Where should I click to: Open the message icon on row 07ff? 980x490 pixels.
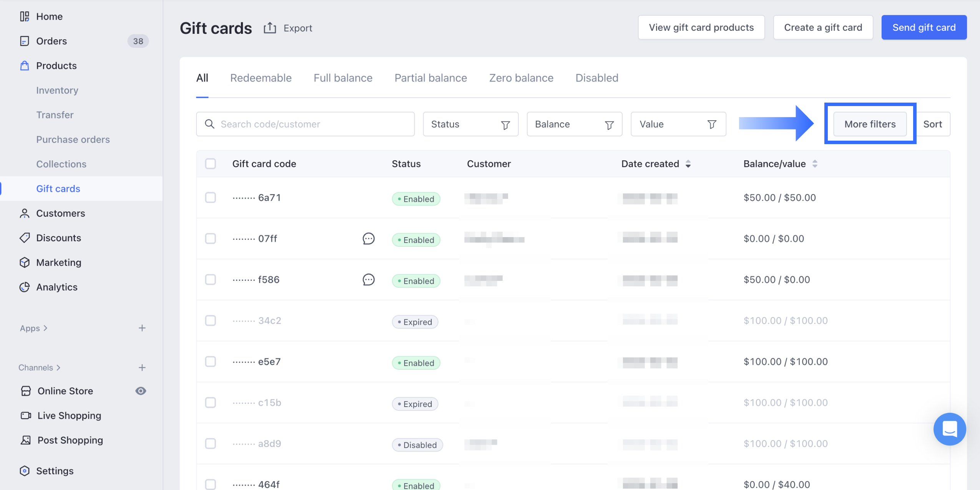(x=368, y=239)
